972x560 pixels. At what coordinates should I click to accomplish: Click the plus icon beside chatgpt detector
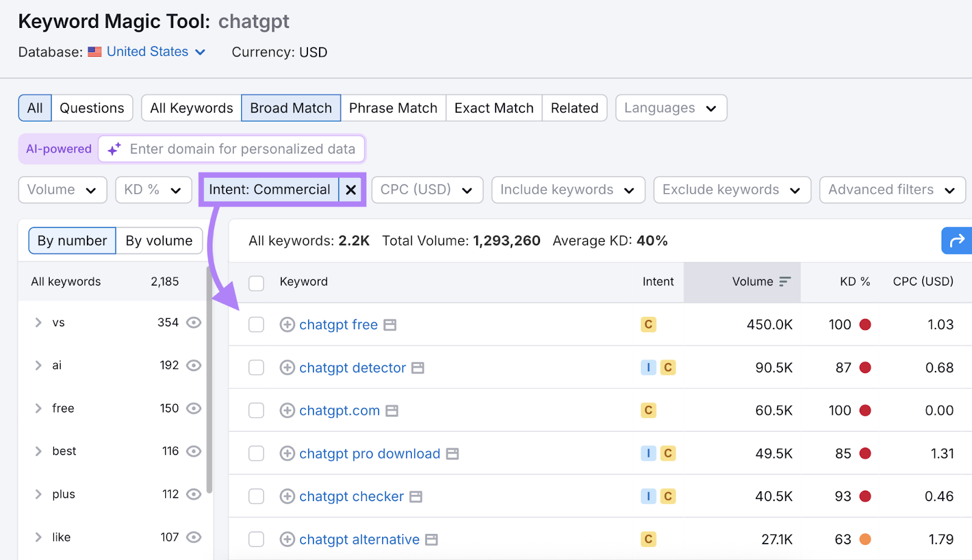tap(286, 367)
